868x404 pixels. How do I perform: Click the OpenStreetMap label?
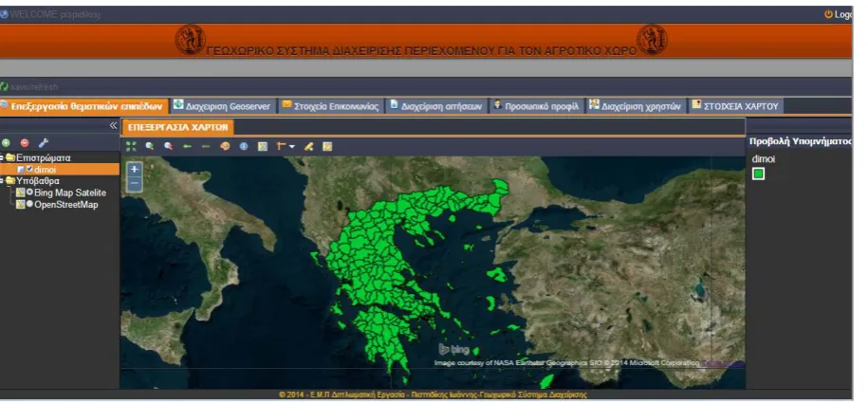[65, 205]
